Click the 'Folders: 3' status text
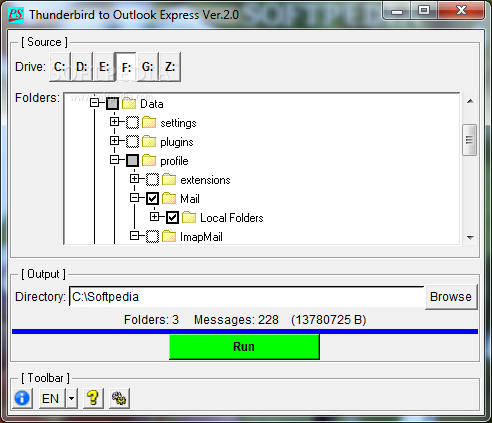This screenshot has width=492, height=423. tap(151, 320)
